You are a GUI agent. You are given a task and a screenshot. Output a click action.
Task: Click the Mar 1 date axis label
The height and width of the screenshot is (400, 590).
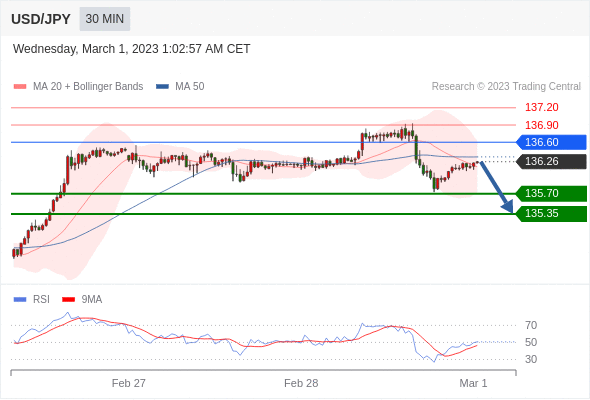coord(473,383)
